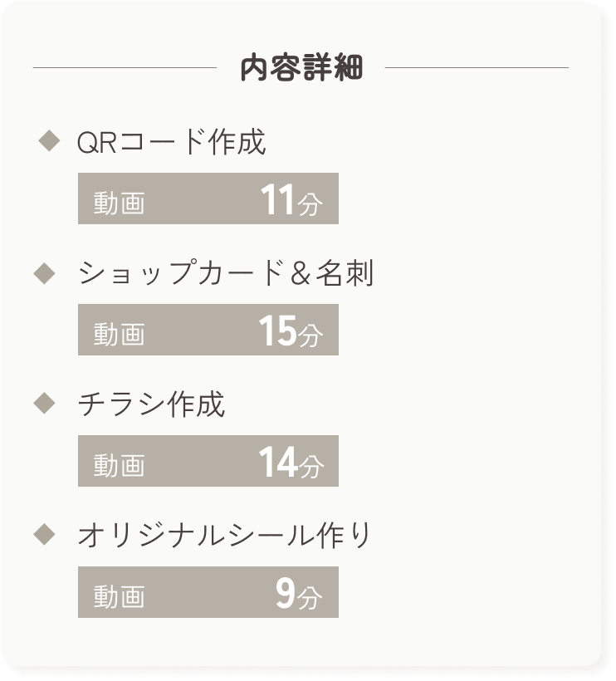The image size is (616, 681).
Task: Select the チラシ作成 lesson title
Action: pos(151,404)
